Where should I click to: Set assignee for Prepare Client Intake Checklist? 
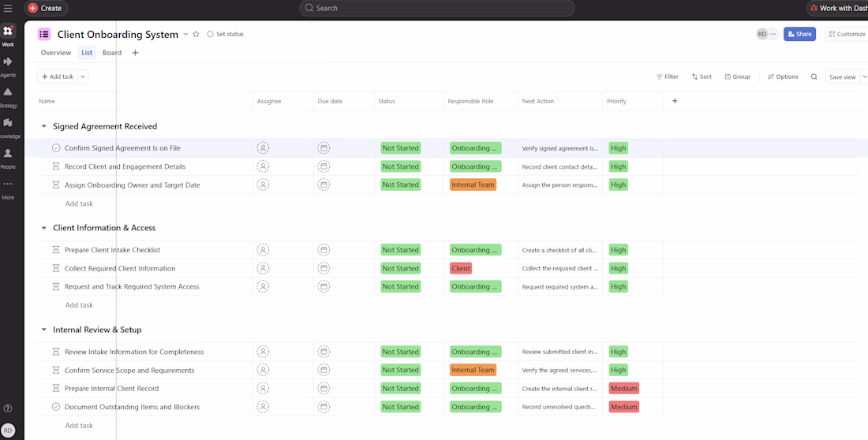coord(263,250)
